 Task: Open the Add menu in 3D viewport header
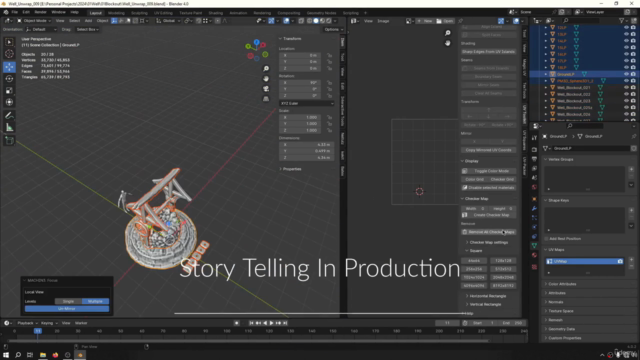88,21
